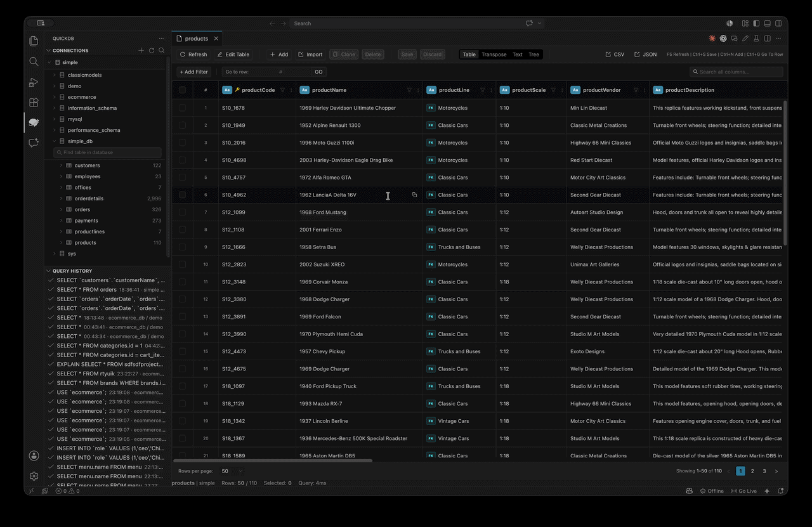Viewport: 812px width, 527px height.
Task: Switch to the Text view mode
Action: click(518, 55)
